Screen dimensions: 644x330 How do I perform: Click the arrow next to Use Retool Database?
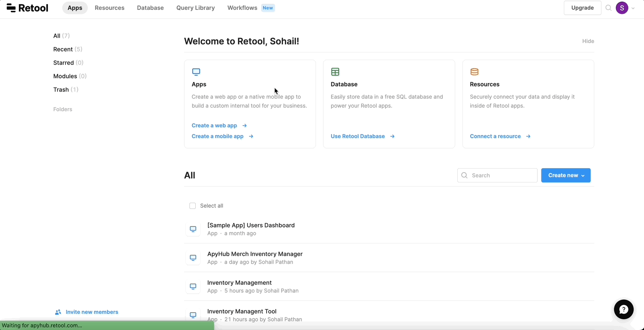[x=392, y=136]
